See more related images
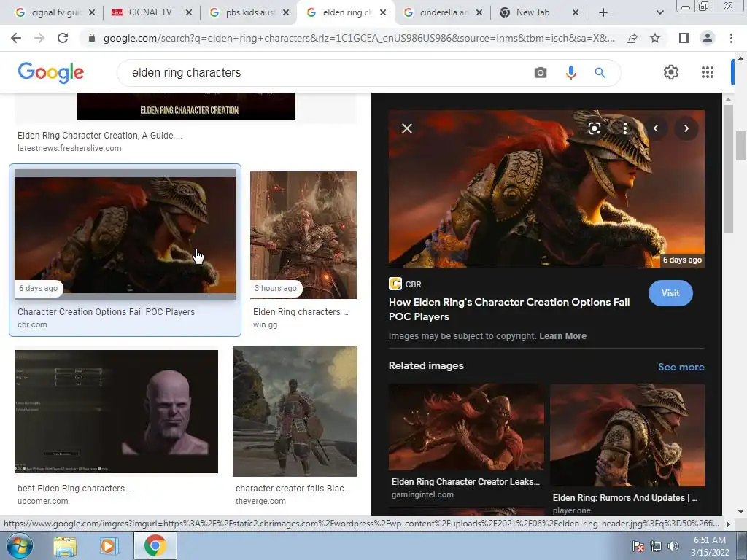This screenshot has height=560, width=747. [x=681, y=367]
